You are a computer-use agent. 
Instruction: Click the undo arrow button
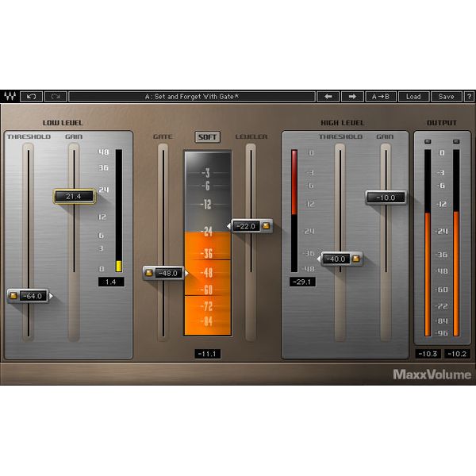click(32, 97)
